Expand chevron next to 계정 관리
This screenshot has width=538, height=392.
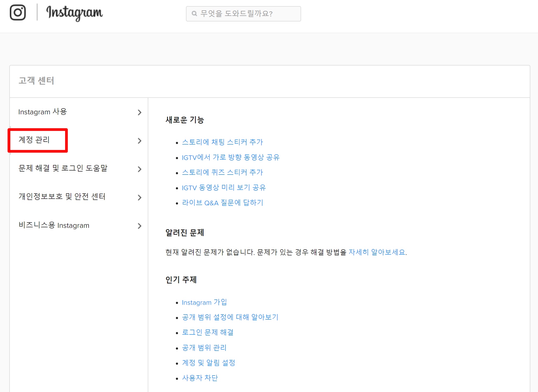tap(140, 141)
